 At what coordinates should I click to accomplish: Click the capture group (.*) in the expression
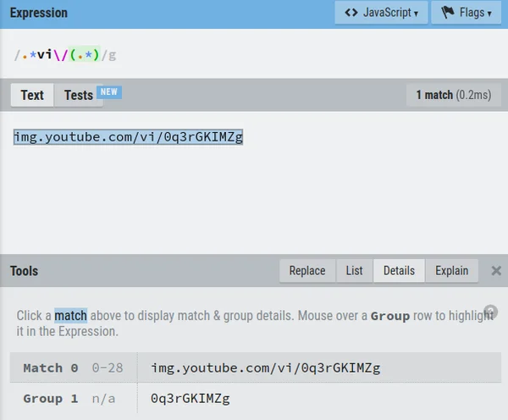(84, 54)
